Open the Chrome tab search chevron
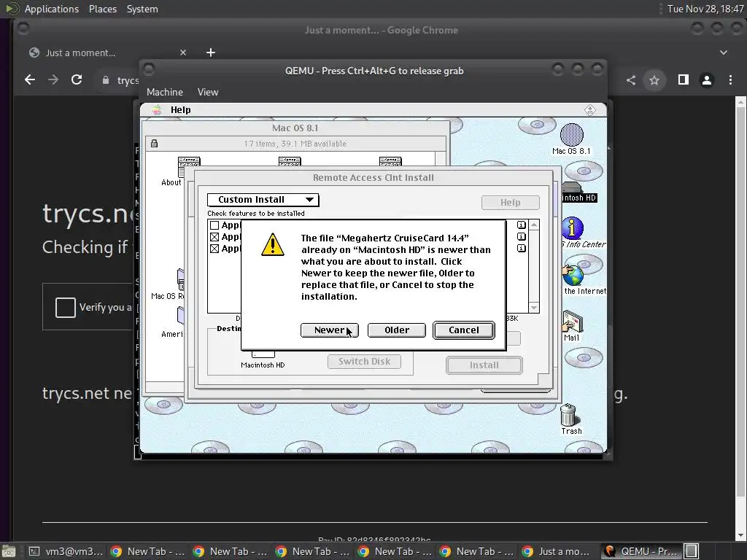 723,52
